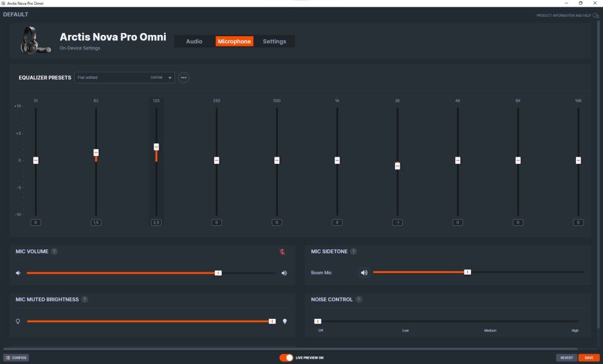
Task: Minimize the Arctis Nova Pro Omni window
Action: [x=566, y=3]
